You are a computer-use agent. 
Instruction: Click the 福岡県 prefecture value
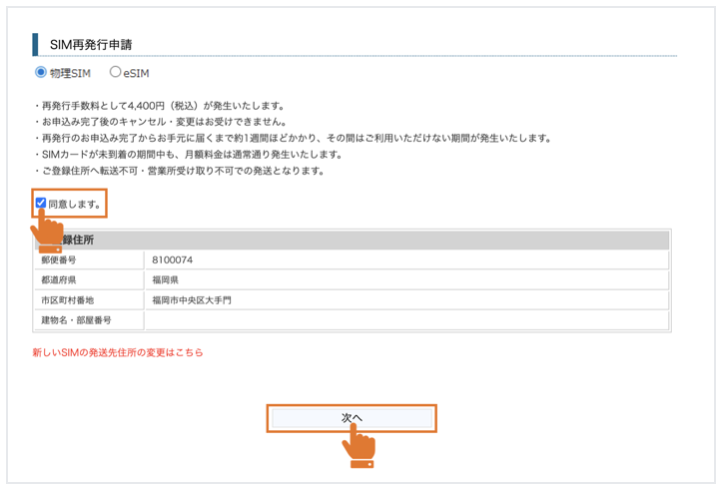tap(166, 280)
